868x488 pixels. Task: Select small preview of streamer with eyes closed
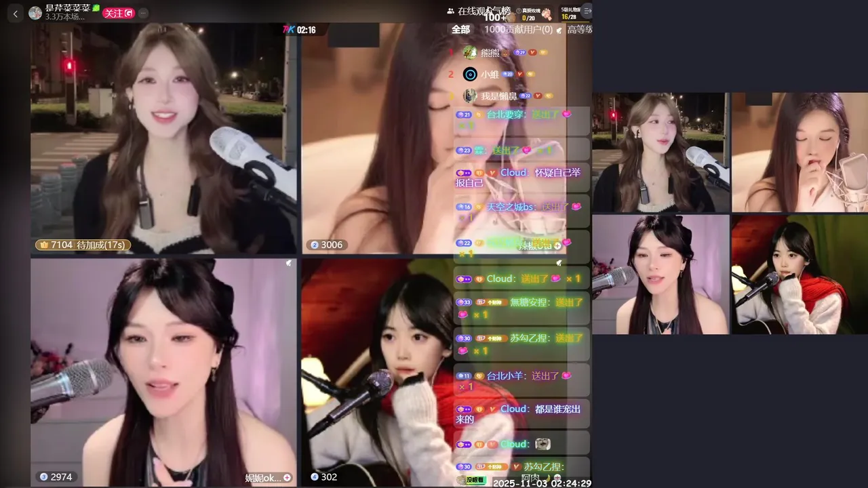click(x=800, y=152)
